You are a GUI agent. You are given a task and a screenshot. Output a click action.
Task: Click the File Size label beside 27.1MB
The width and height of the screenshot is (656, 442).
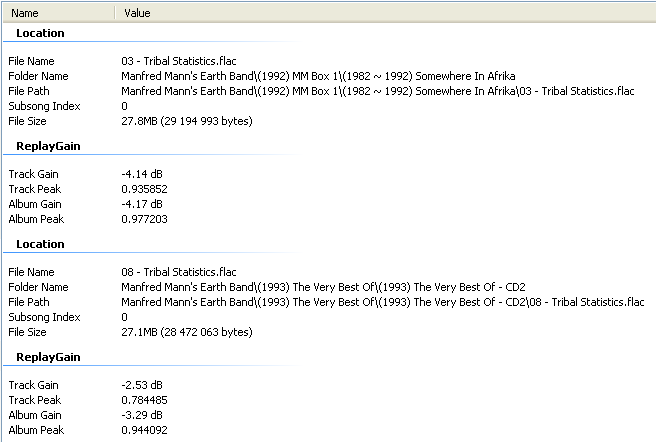pyautogui.click(x=27, y=332)
